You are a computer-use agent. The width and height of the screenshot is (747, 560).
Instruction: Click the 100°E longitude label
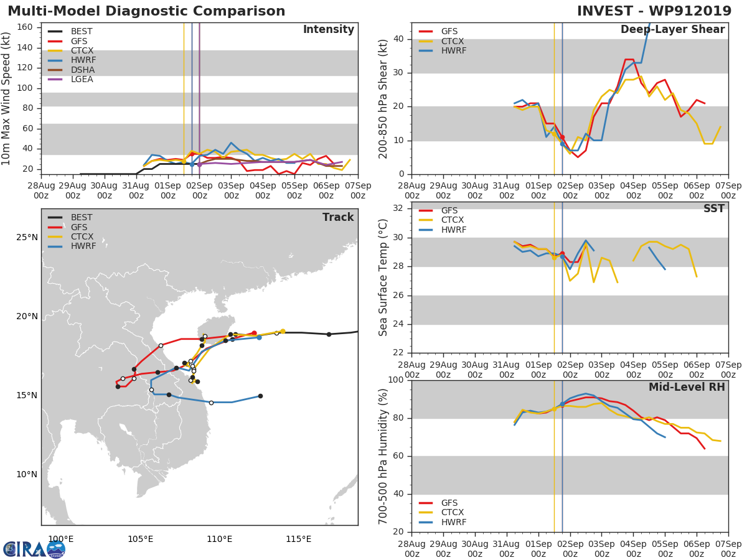coord(61,539)
